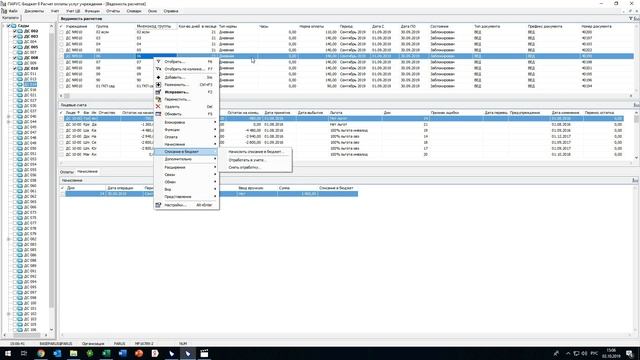The height and width of the screenshot is (360, 640).
Task: Uncheck the ДС 010 catalog checkbox
Action: point(15,68)
